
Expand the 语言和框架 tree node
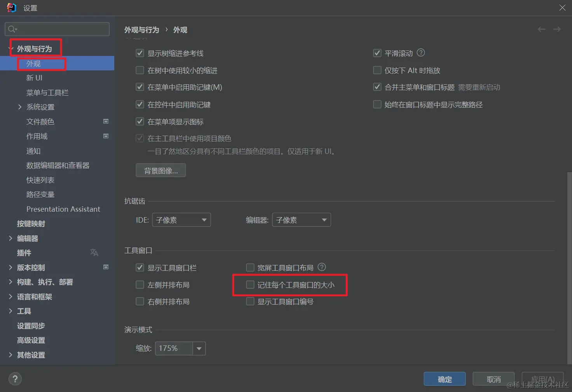10,296
